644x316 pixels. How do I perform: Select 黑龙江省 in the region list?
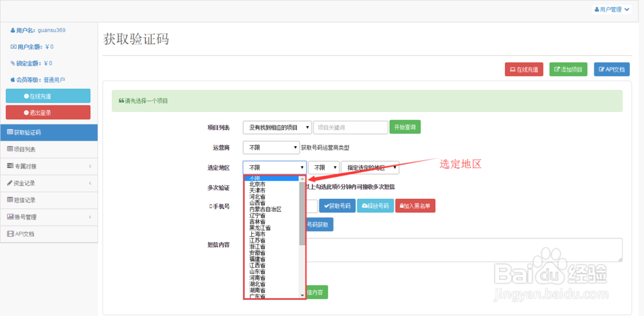tap(272, 228)
